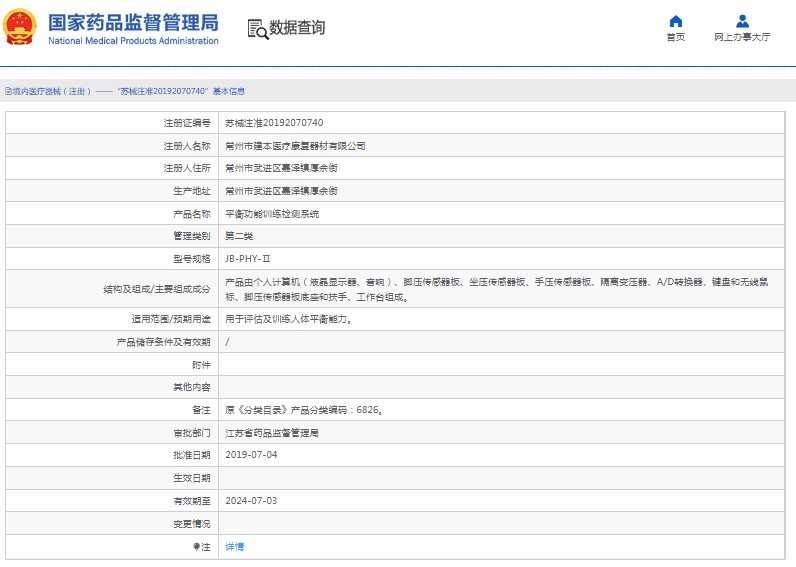Click the 产品名称 label cell

112,214
